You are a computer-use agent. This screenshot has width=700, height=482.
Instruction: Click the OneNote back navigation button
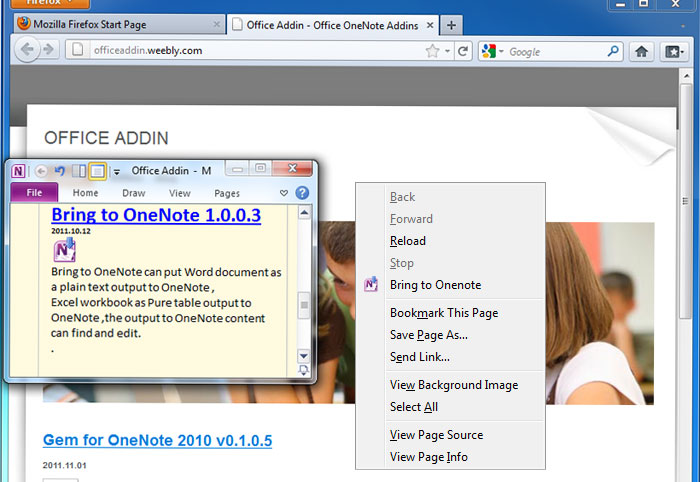click(x=41, y=171)
